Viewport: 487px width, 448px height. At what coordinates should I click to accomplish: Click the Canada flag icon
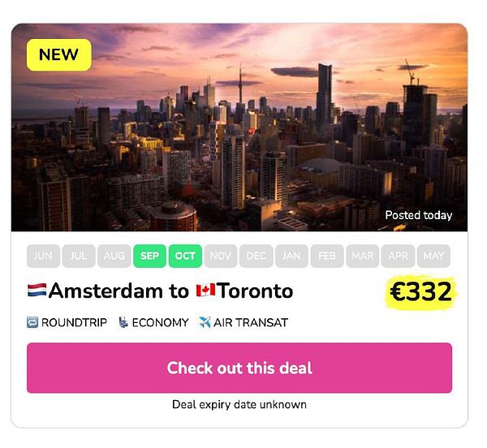(205, 290)
